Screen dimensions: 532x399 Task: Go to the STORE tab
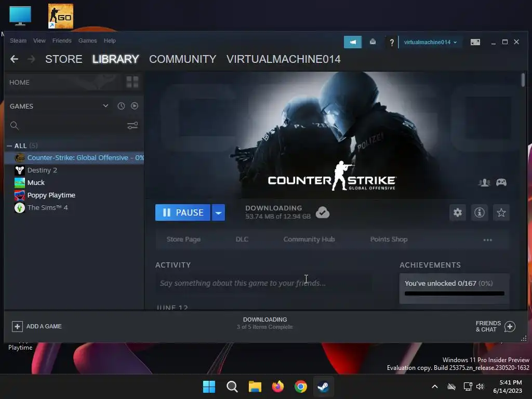(x=64, y=59)
